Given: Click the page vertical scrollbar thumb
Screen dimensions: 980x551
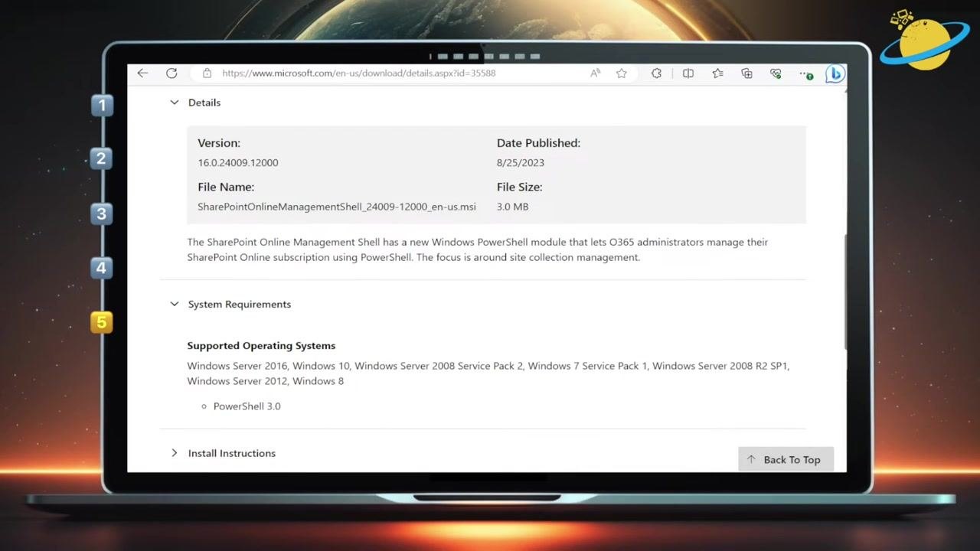Looking at the screenshot, I should [x=844, y=291].
